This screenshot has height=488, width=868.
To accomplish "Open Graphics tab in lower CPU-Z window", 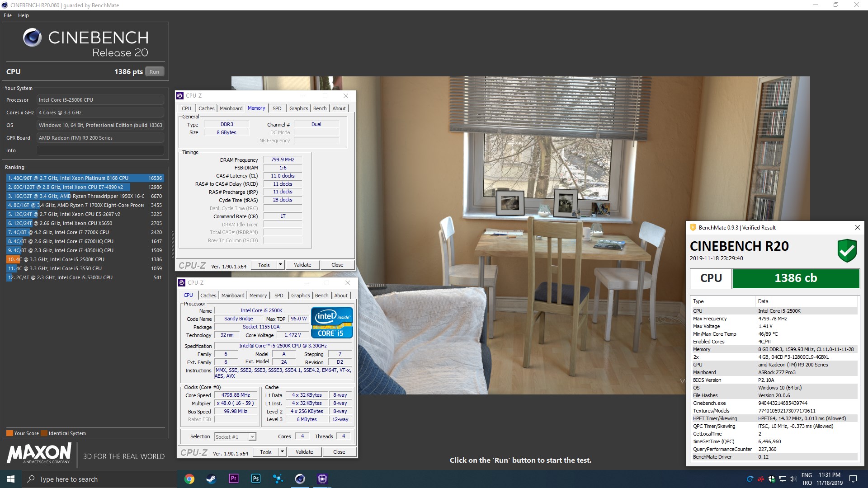I will click(x=300, y=296).
